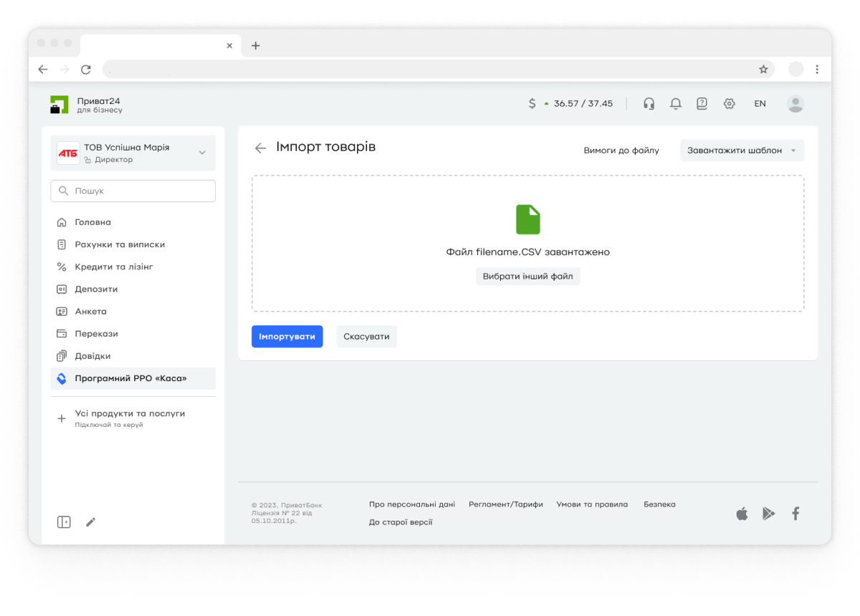Collapse sidebar using the panel icon
The image size is (860, 616).
coord(64,522)
